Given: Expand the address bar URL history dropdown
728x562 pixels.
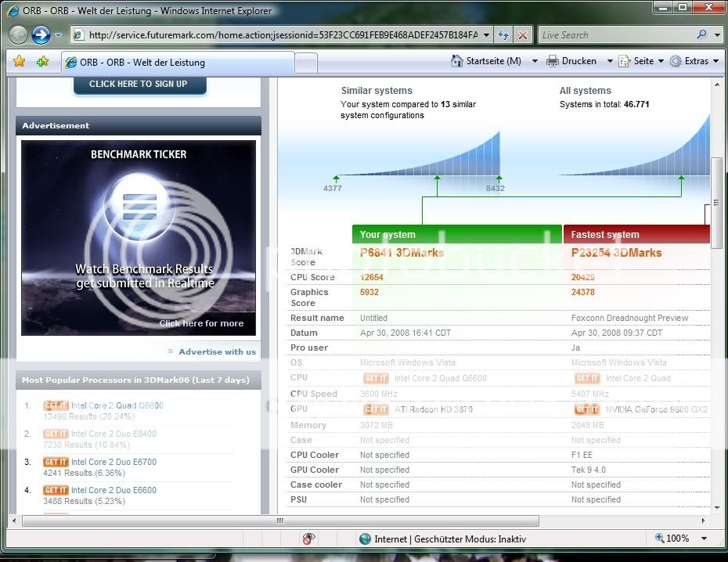Looking at the screenshot, I should 486,35.
